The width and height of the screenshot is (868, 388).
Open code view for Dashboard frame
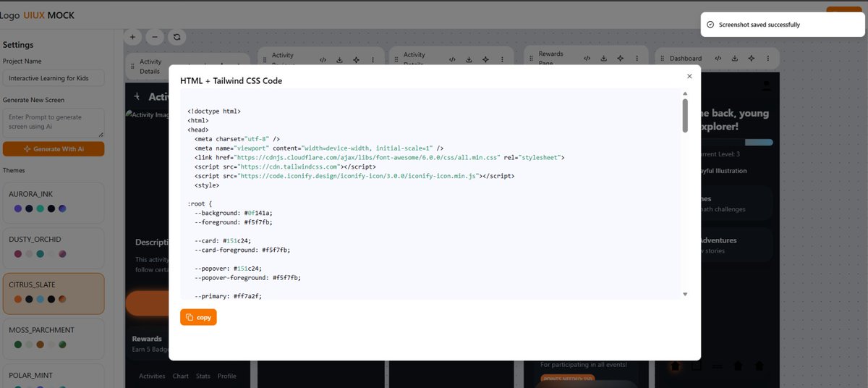click(718, 59)
